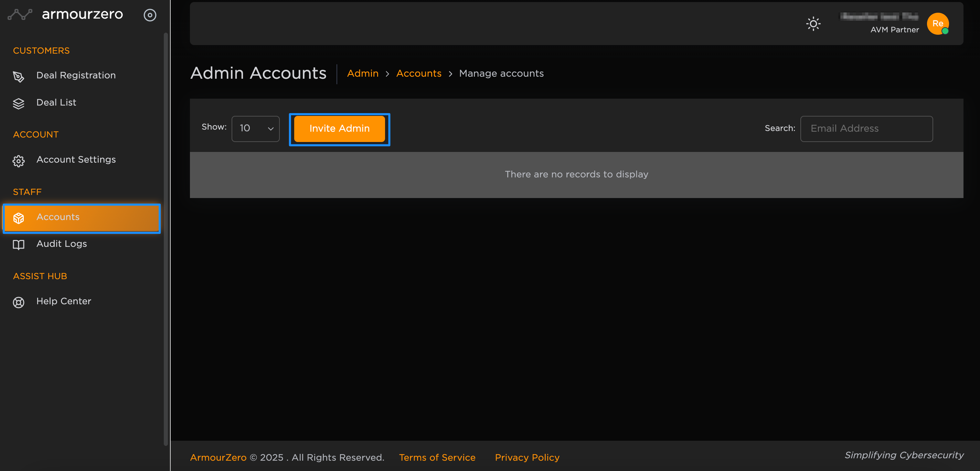Viewport: 980px width, 471px height.
Task: Open the Show 10 entries dropdown
Action: click(255, 129)
